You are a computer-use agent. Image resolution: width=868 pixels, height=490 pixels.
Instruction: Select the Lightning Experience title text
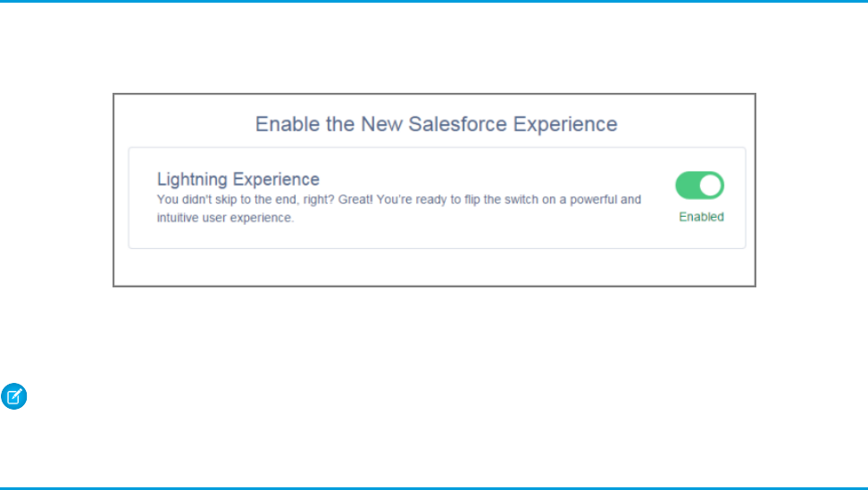238,179
